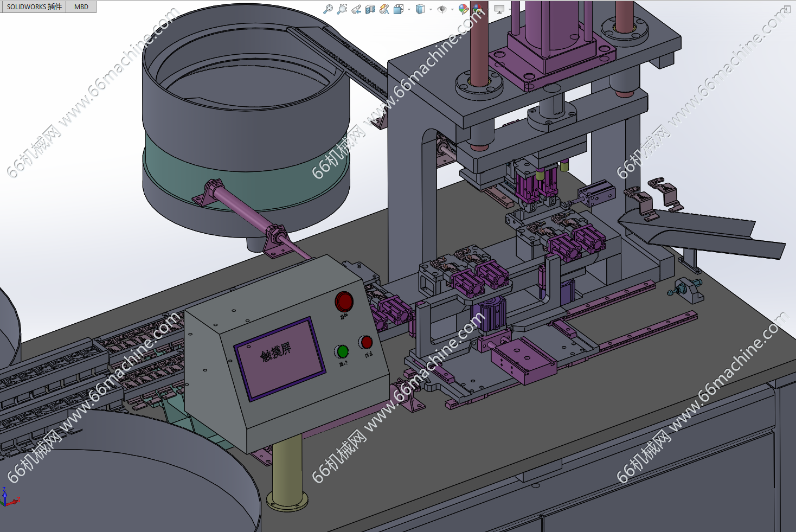This screenshot has width=796, height=532.
Task: Expand the collapsed panel at top-right corner
Action: [x=787, y=9]
